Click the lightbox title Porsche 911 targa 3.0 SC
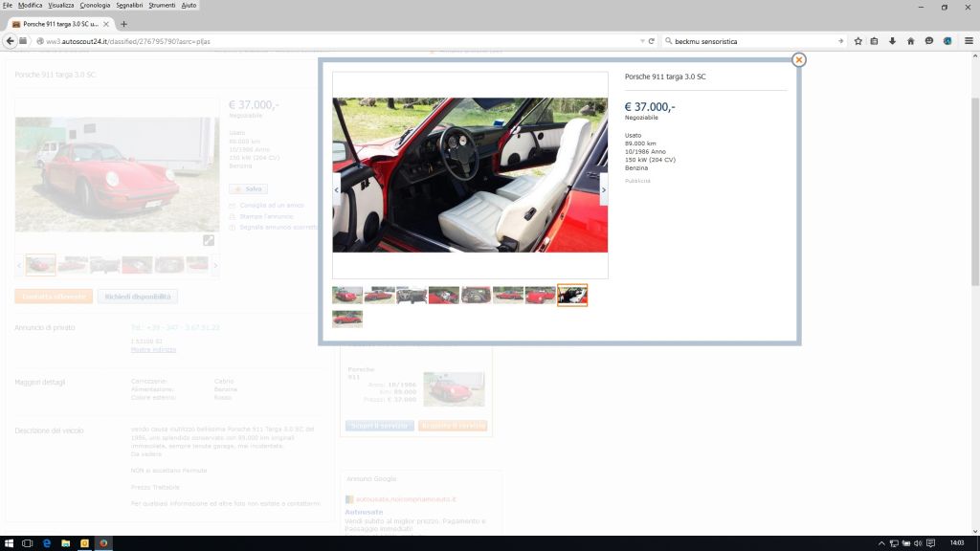980x551 pixels. pyautogui.click(x=665, y=77)
